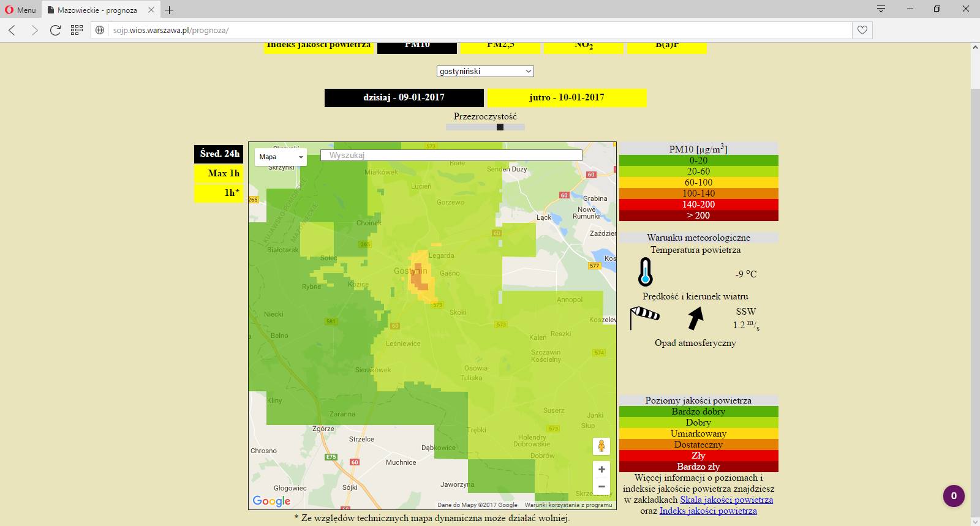Select the Street View pegman icon
This screenshot has width=980, height=526.
[x=601, y=446]
